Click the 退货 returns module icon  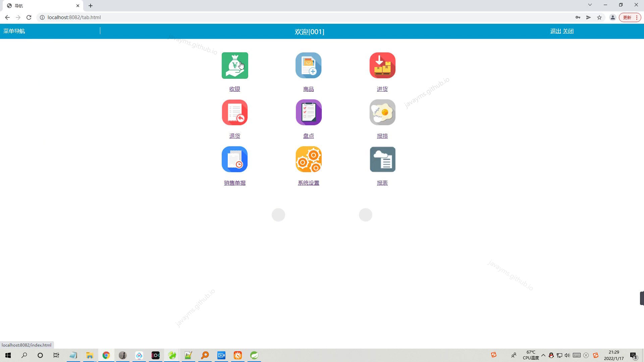tap(234, 112)
